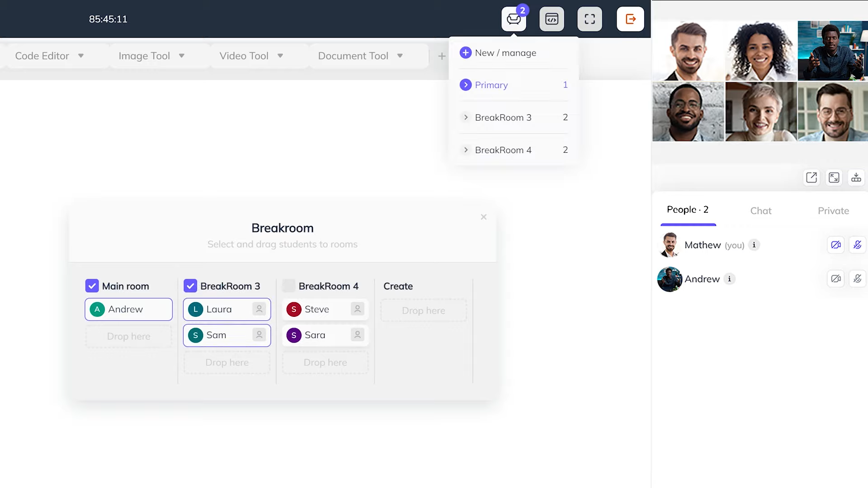Click New / manage in rooms menu
This screenshot has height=488, width=868.
coord(505,53)
